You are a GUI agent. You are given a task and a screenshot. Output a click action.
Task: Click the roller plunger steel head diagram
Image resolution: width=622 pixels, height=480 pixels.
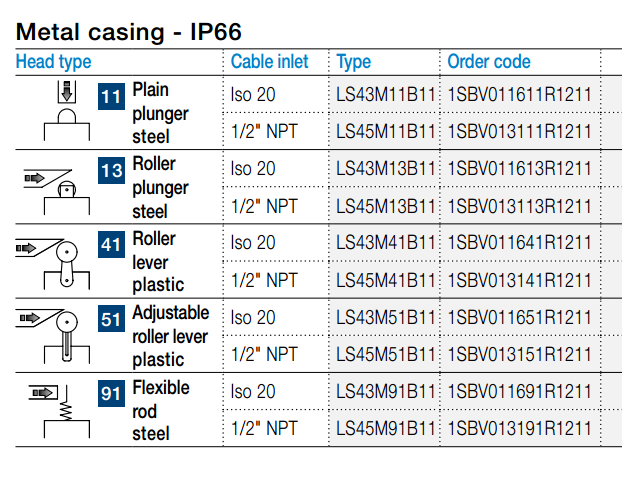click(57, 192)
